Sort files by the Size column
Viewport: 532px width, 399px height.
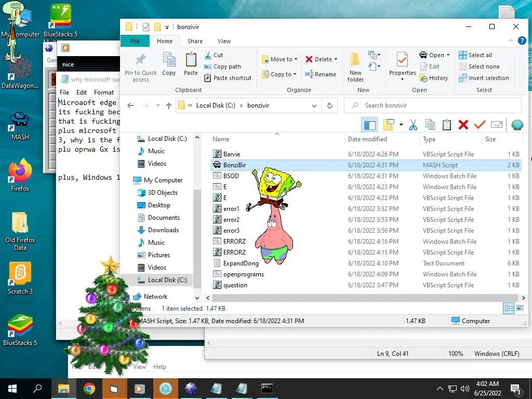[490, 139]
